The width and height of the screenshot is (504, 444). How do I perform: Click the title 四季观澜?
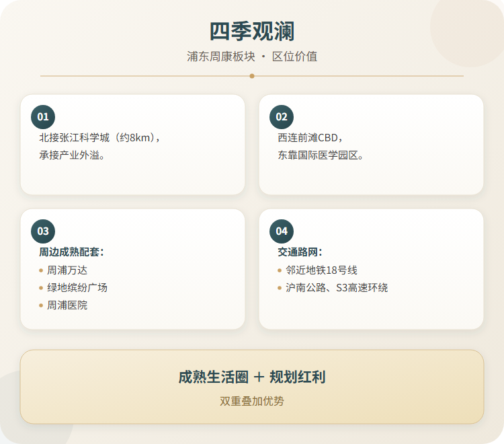252,32
